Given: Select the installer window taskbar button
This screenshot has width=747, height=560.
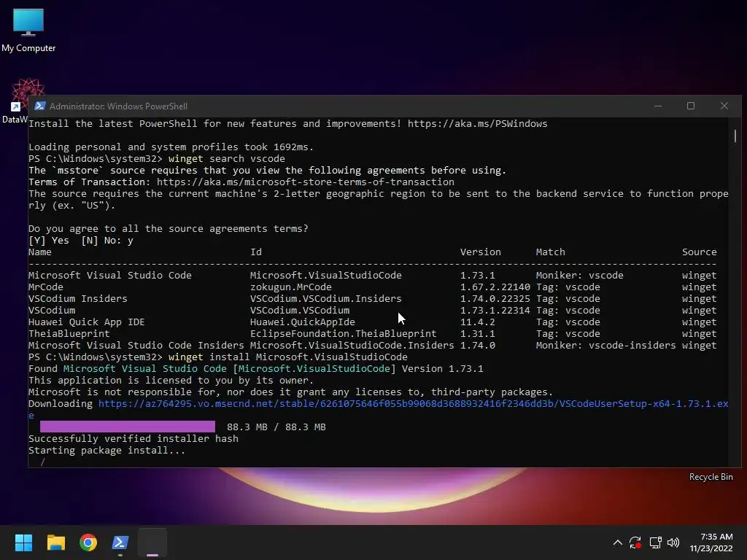Looking at the screenshot, I should point(152,542).
